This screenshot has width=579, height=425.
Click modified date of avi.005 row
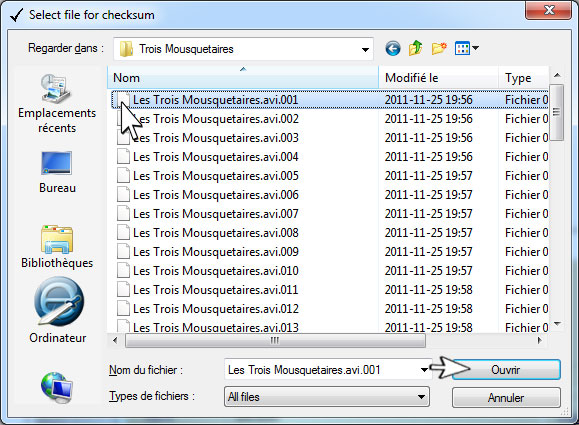click(x=428, y=176)
